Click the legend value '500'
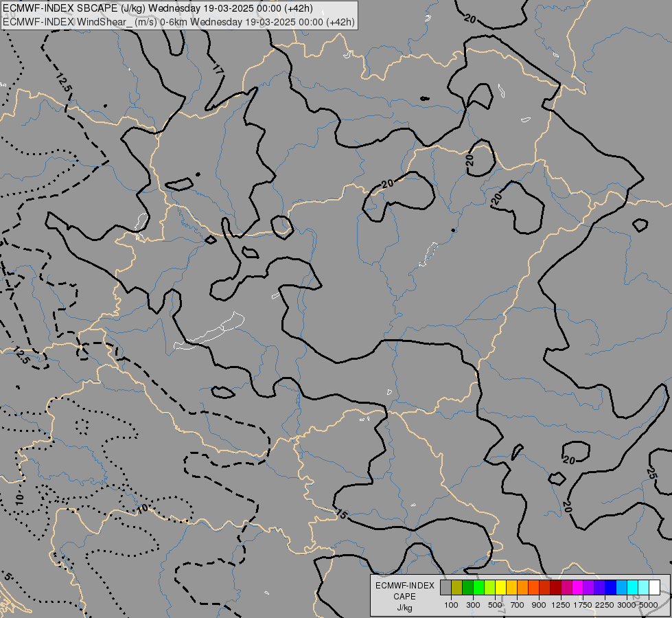This screenshot has height=618, width=672. [x=495, y=605]
